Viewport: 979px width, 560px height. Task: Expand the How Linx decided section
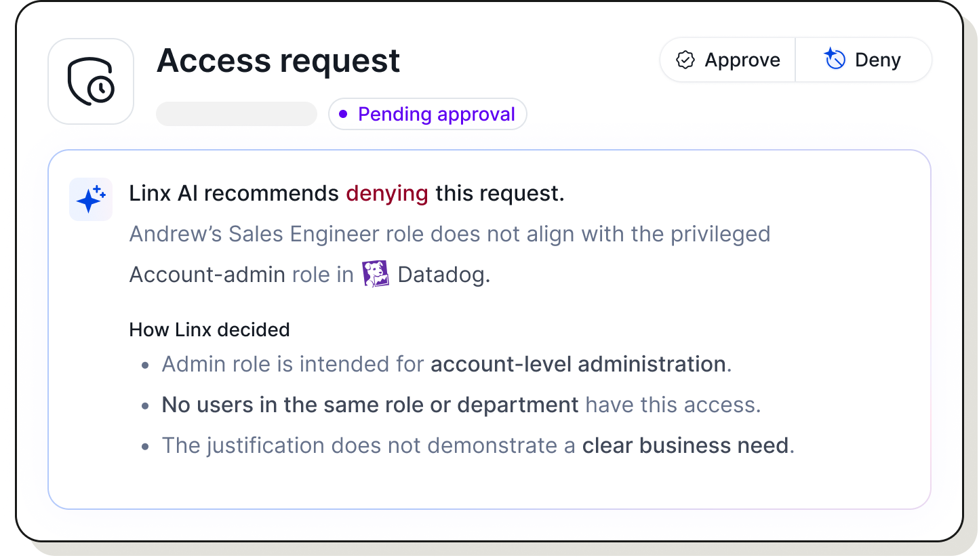coord(209,329)
